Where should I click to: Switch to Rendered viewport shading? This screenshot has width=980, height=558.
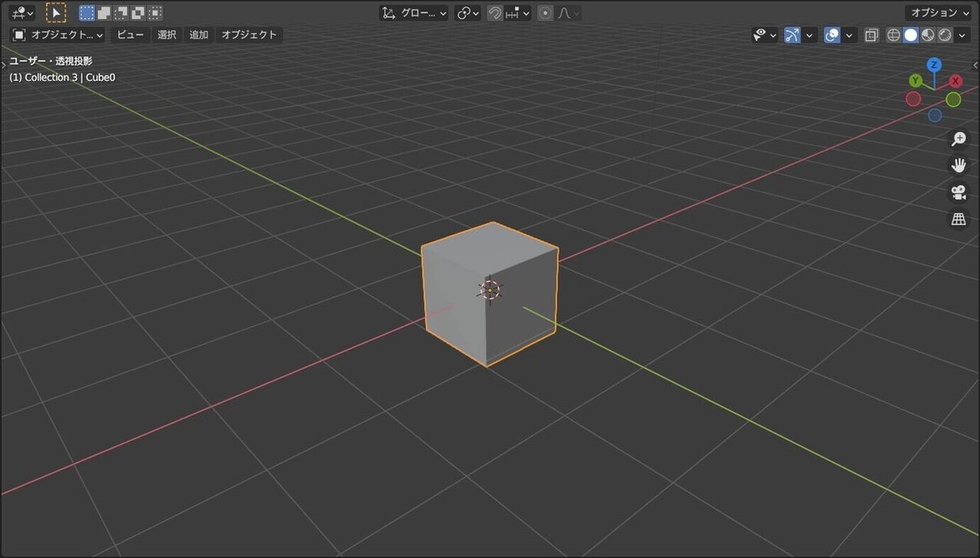tap(945, 35)
